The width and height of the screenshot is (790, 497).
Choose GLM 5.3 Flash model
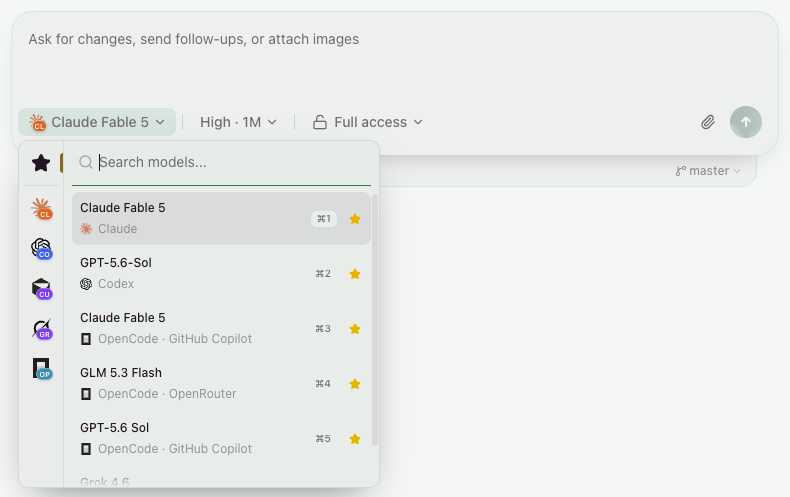coord(221,383)
